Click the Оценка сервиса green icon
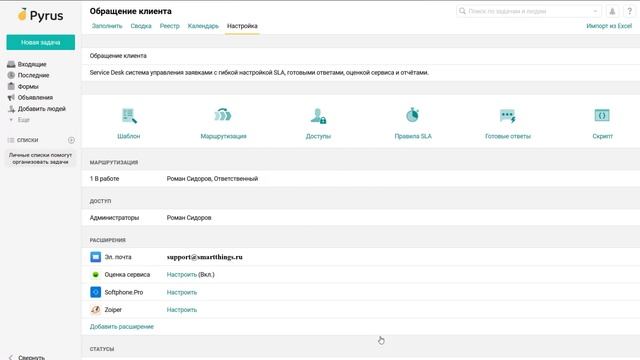Screen dimensions: 640x360 click(x=96, y=275)
